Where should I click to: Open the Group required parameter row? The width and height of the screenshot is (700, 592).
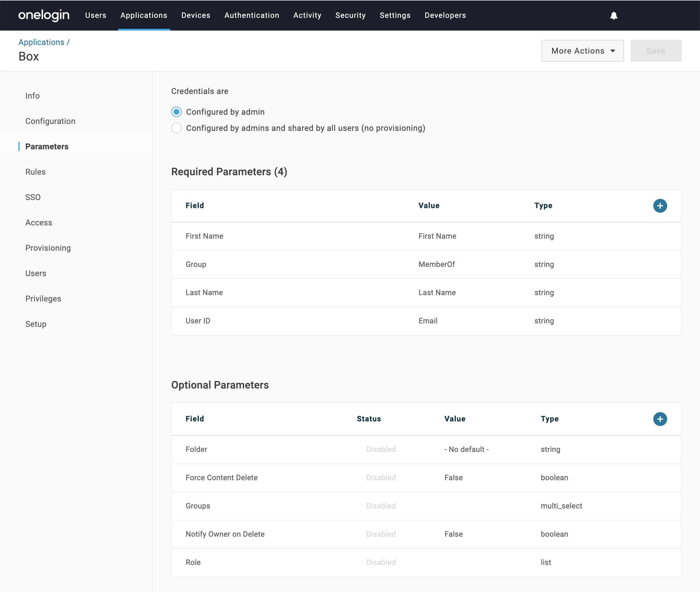(426, 265)
